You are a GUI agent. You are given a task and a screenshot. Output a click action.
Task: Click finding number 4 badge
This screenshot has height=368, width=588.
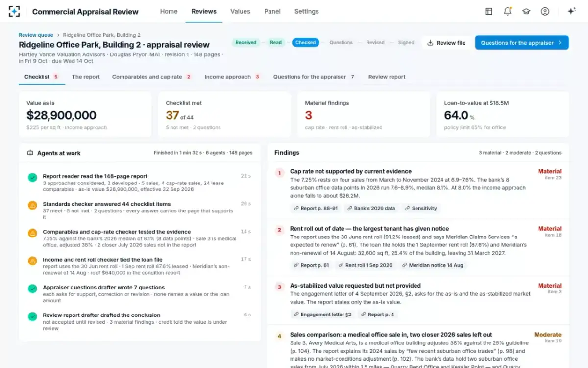(x=279, y=336)
